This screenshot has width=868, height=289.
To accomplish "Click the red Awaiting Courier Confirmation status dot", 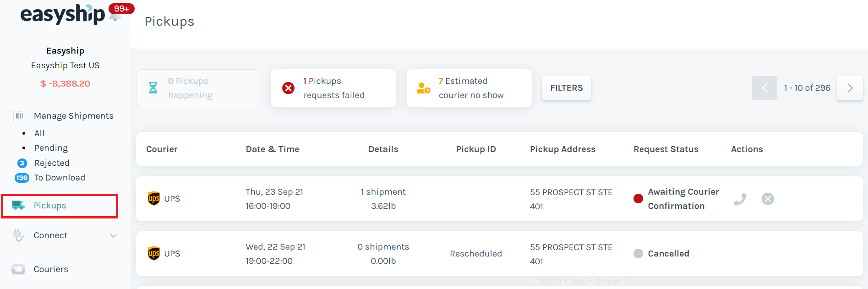I will [638, 199].
